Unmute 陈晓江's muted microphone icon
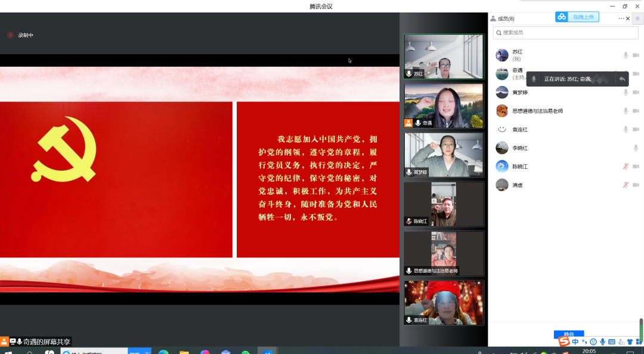The height and width of the screenshot is (354, 644). coord(626,167)
